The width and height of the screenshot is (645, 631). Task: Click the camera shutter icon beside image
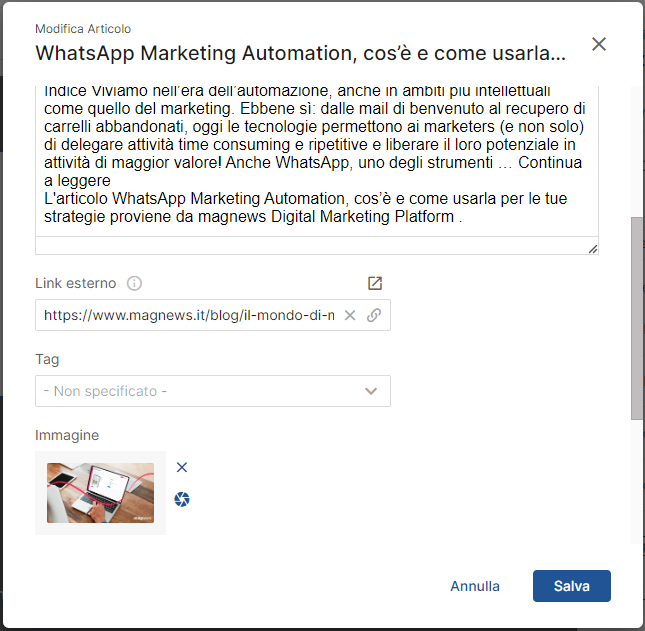pyautogui.click(x=182, y=499)
